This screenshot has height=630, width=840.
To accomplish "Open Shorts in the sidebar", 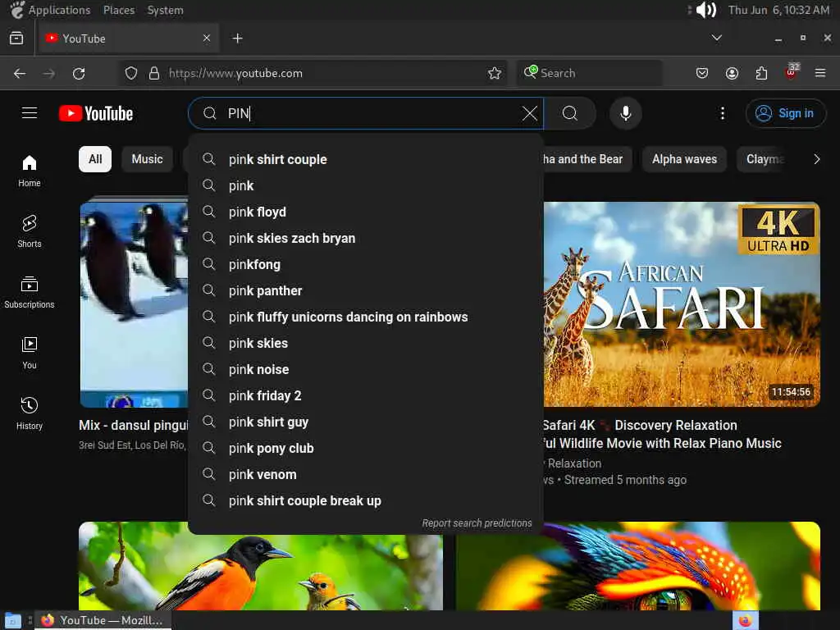I will click(30, 232).
